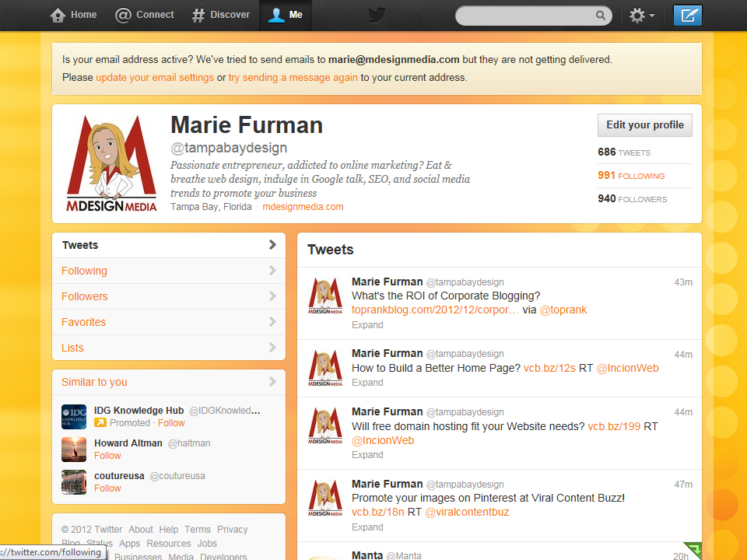This screenshot has width=747, height=560.
Task: Click the Discover hashtag icon
Action: pos(198,16)
